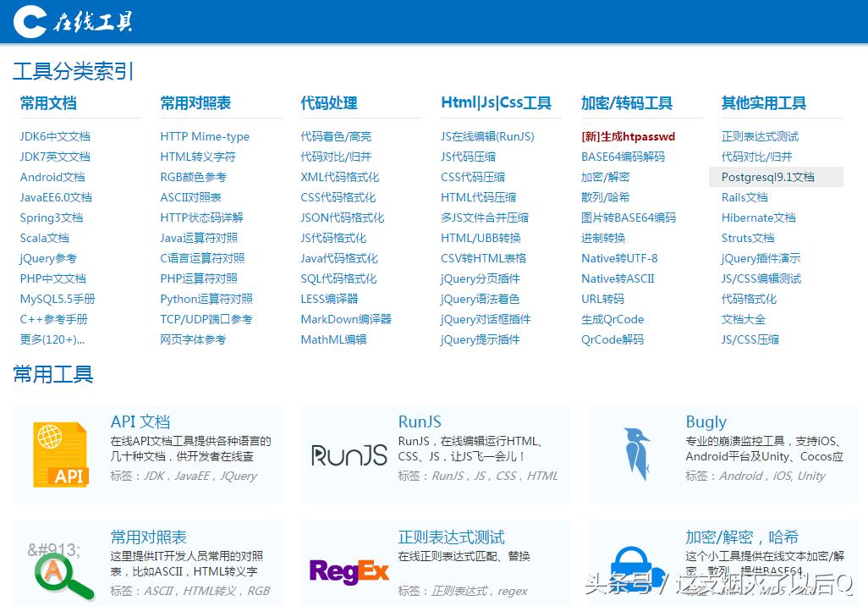This screenshot has width=868, height=606.
Task: Open BASE64编码解码 link
Action: coord(623,157)
